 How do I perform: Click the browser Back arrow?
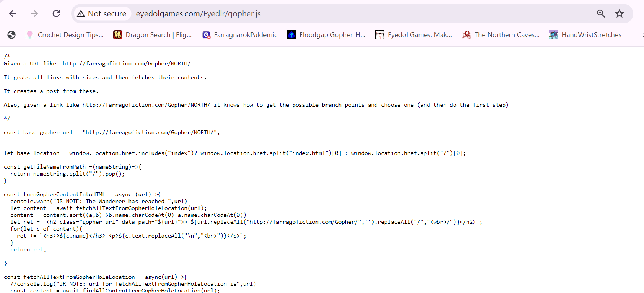click(x=13, y=14)
